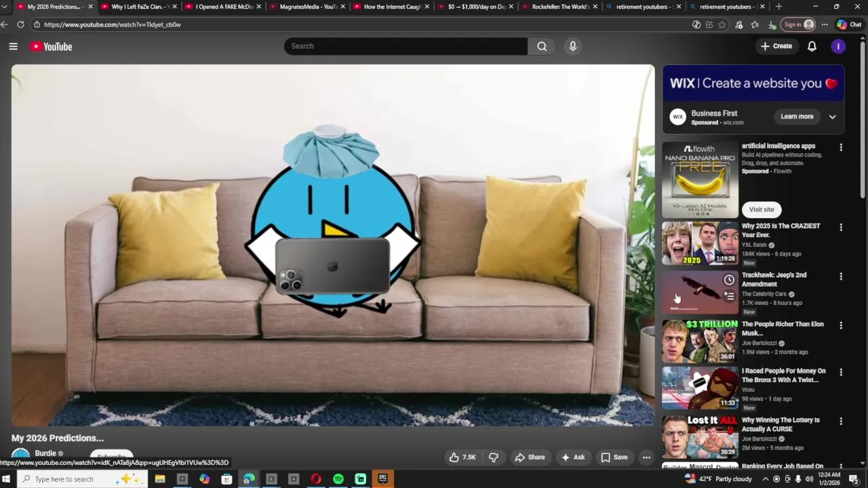This screenshot has height=488, width=868.
Task: Open File Explorer from the taskbar
Action: 160,479
